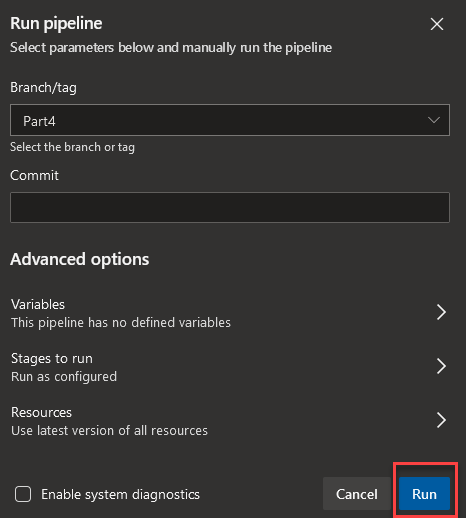Screen dimensions: 466x518
Task: Open the Resources option
Action: click(230, 421)
